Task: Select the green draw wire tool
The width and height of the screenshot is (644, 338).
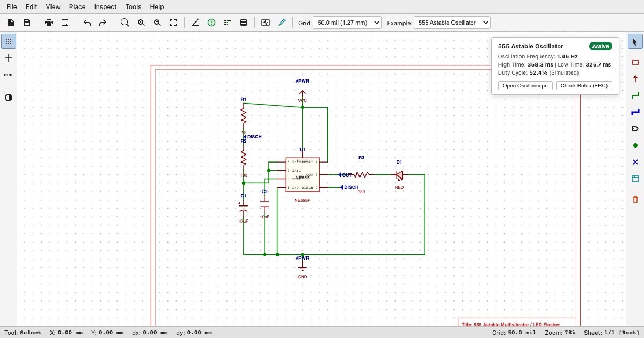Action: click(x=635, y=95)
